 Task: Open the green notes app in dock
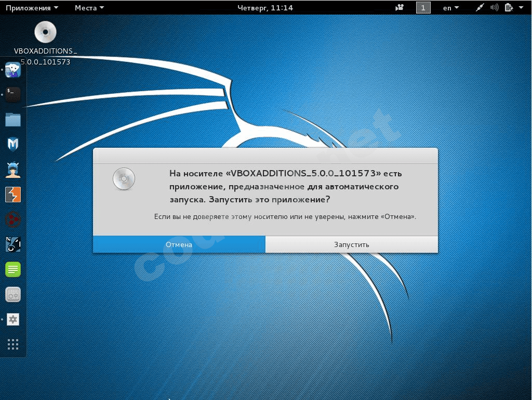tap(13, 269)
